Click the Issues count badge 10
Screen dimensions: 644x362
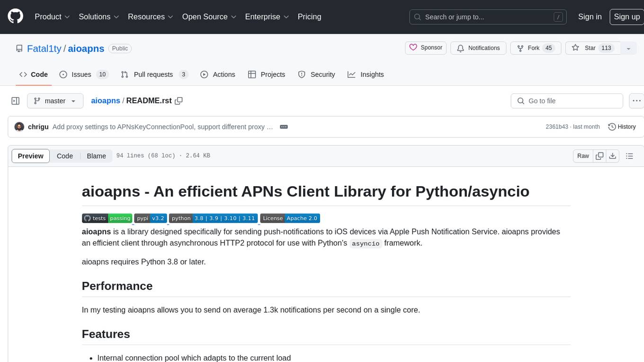point(102,74)
